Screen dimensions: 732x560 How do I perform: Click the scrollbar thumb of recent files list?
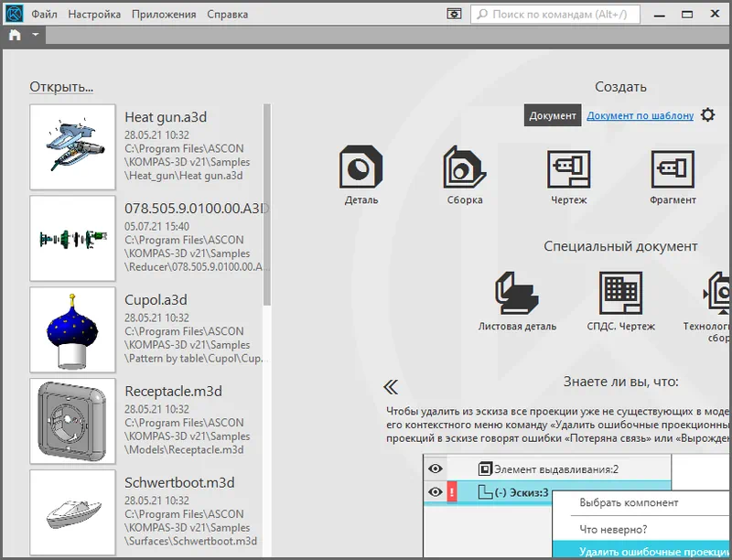[267, 204]
